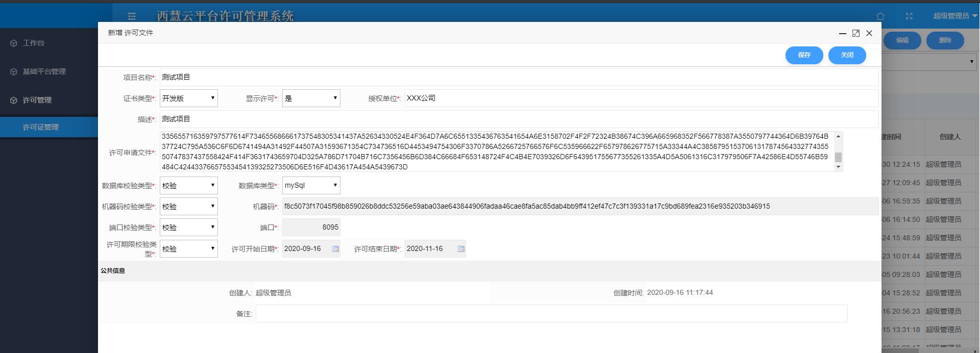The image size is (980, 353).
Task: Click the 端口 field showing 8095
Action: pos(311,227)
